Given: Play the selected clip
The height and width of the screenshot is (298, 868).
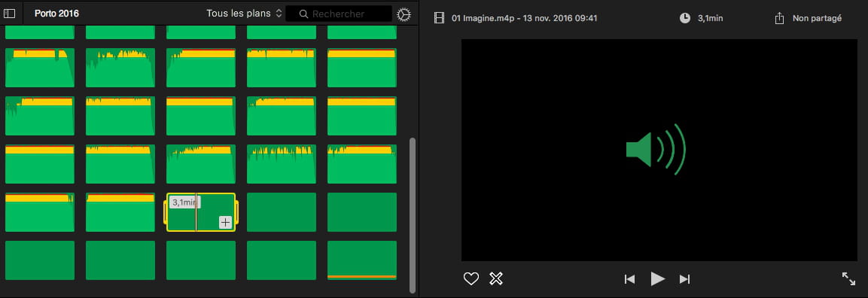Looking at the screenshot, I should coord(658,279).
